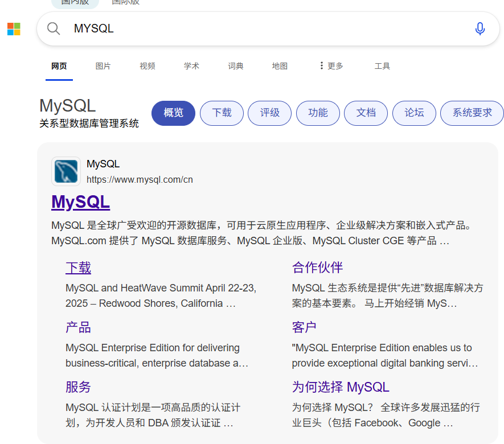Select the 功能 chip
The height and width of the screenshot is (444, 504).
tap(318, 113)
